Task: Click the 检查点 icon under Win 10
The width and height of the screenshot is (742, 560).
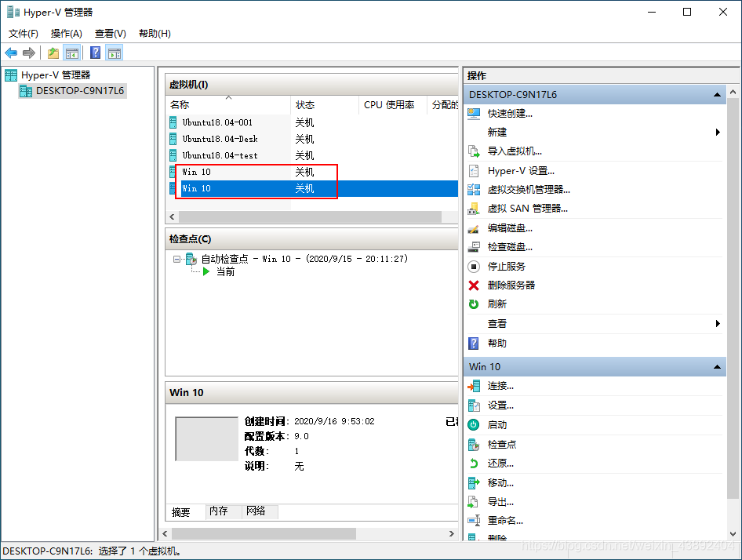Action: point(474,445)
